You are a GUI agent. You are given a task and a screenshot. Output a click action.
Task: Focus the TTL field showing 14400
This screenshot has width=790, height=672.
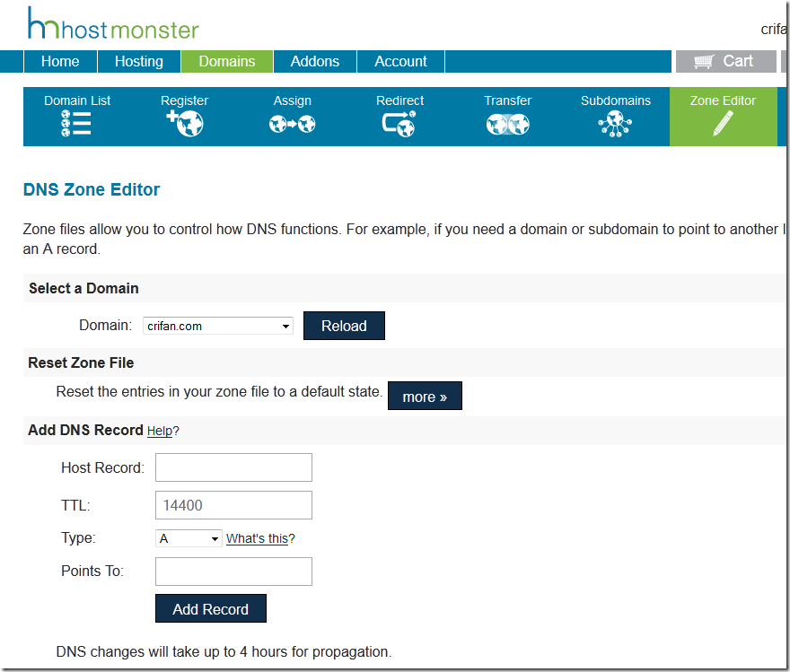click(x=233, y=505)
